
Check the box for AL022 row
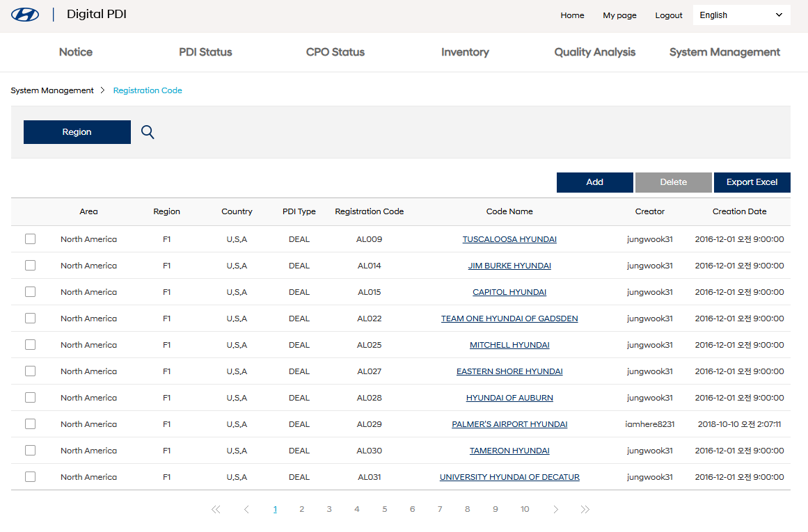point(31,319)
